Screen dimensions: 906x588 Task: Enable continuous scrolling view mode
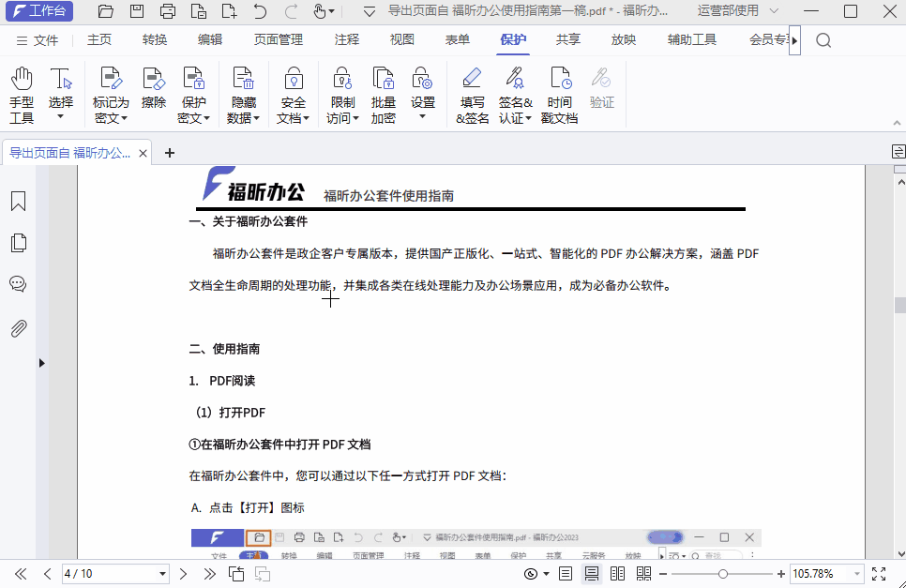(593, 573)
